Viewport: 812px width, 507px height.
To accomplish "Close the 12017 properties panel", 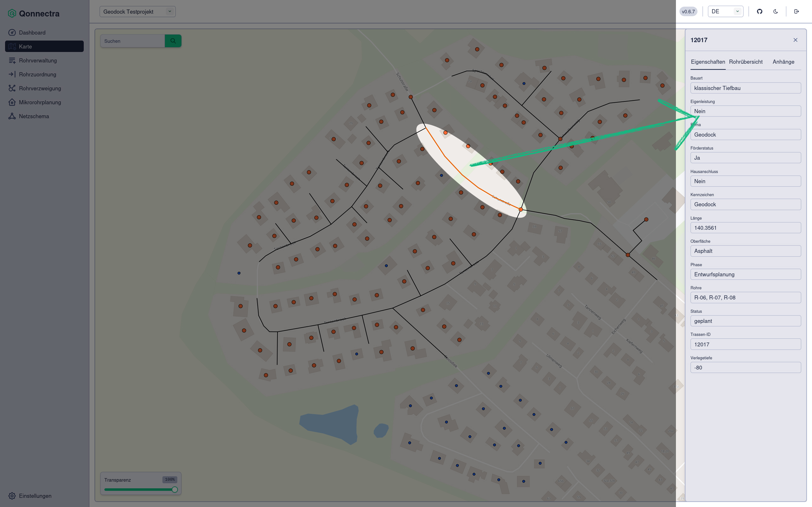I will (x=795, y=40).
